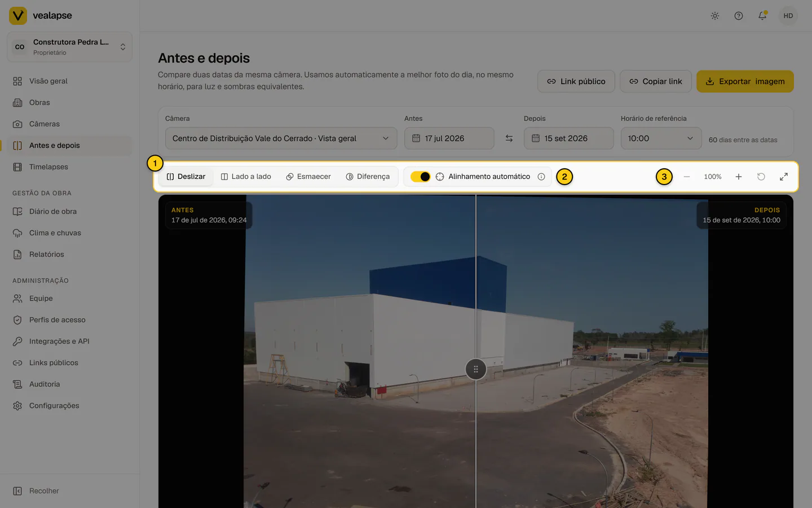Click the Link público button
The image size is (812, 508).
pyautogui.click(x=576, y=81)
